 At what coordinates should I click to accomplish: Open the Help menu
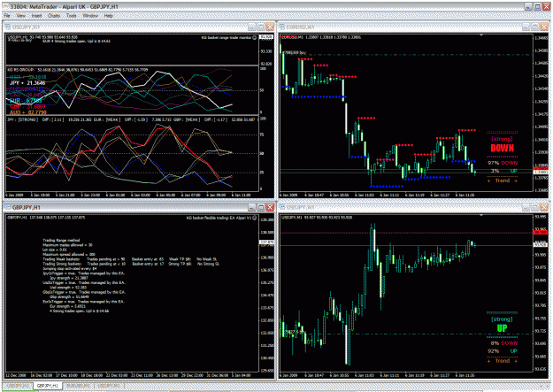click(109, 16)
